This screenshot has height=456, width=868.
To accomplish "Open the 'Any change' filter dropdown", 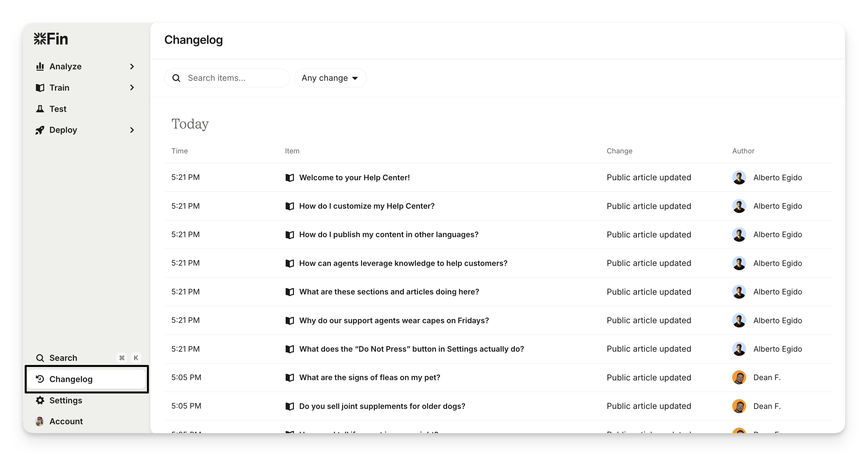I will [x=330, y=78].
